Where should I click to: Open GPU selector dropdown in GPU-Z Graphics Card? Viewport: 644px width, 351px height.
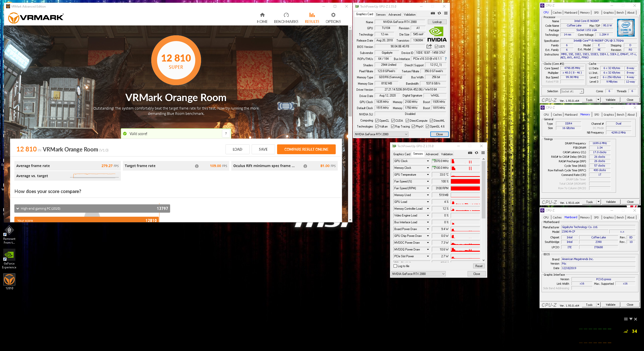click(x=381, y=134)
